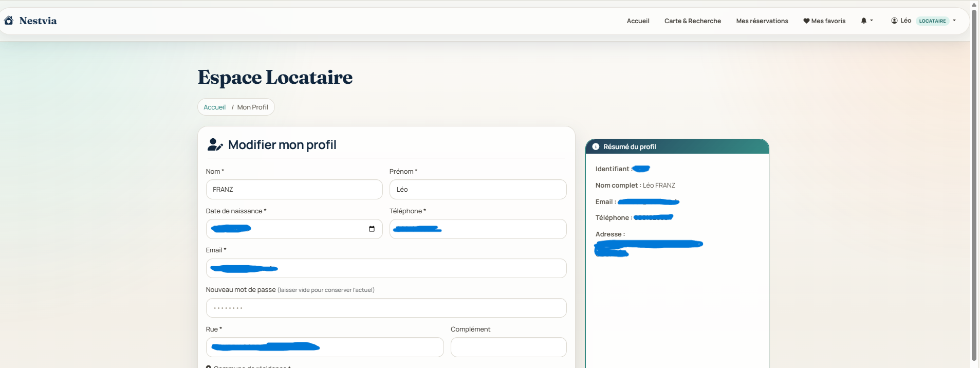Screen dimensions: 980x368
Task: Click the user-edit icon beside Modifier mon profil
Action: pos(215,145)
